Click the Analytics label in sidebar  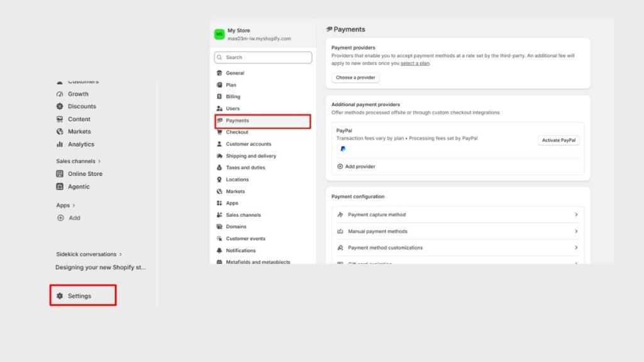[81, 144]
